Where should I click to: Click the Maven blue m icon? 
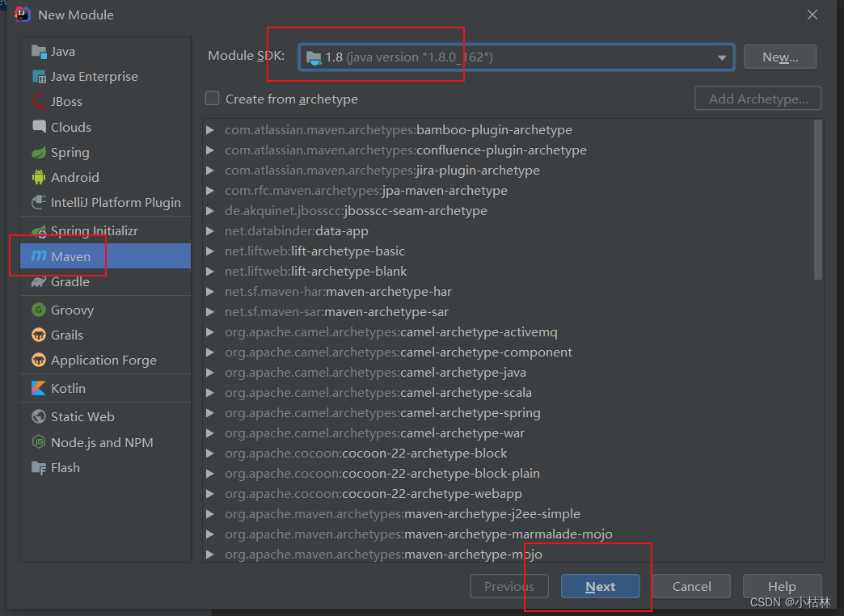(39, 255)
